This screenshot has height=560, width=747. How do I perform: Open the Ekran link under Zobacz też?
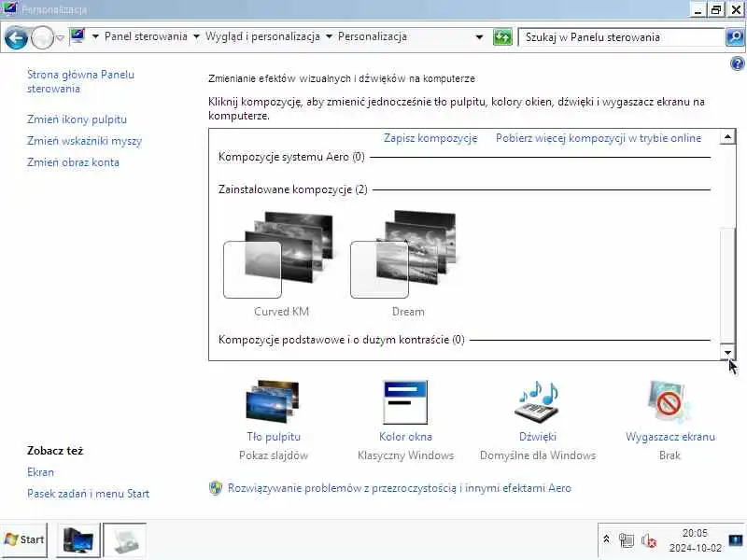click(x=40, y=472)
